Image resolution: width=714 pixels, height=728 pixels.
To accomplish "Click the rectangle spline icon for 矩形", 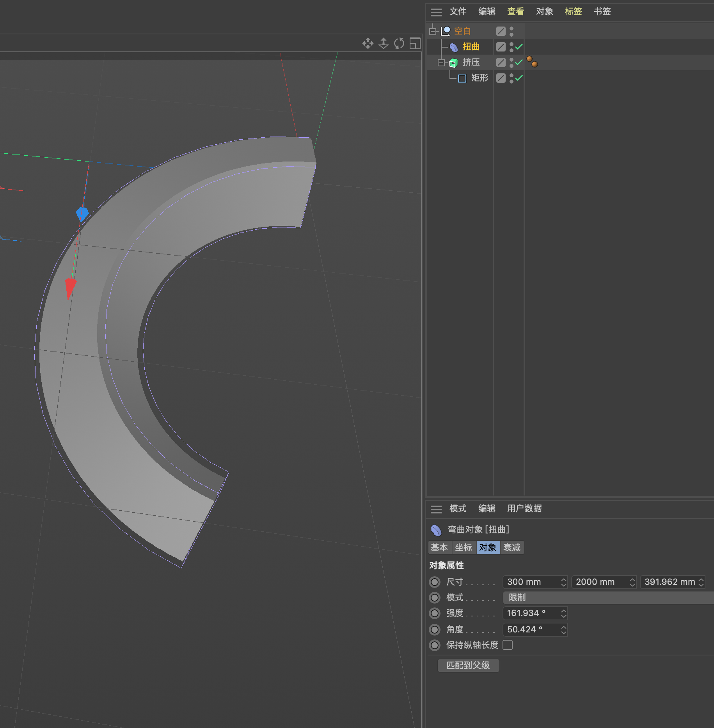I will pos(462,78).
